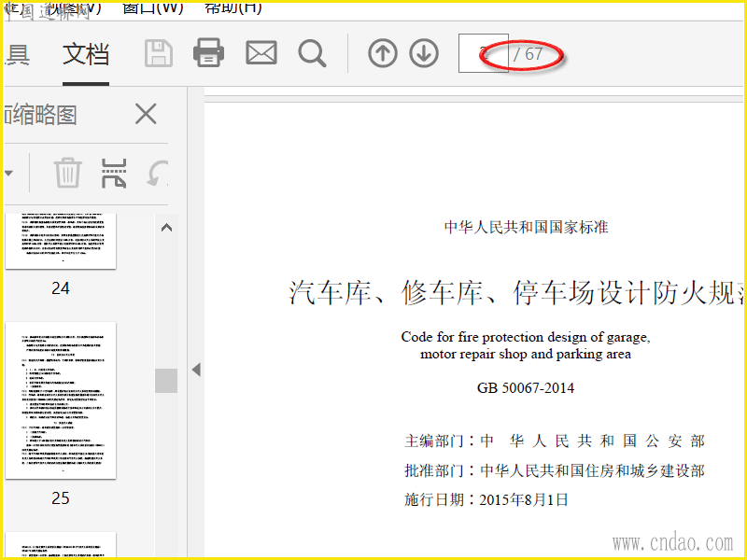Collapse side panel with left triangle

[x=196, y=370]
